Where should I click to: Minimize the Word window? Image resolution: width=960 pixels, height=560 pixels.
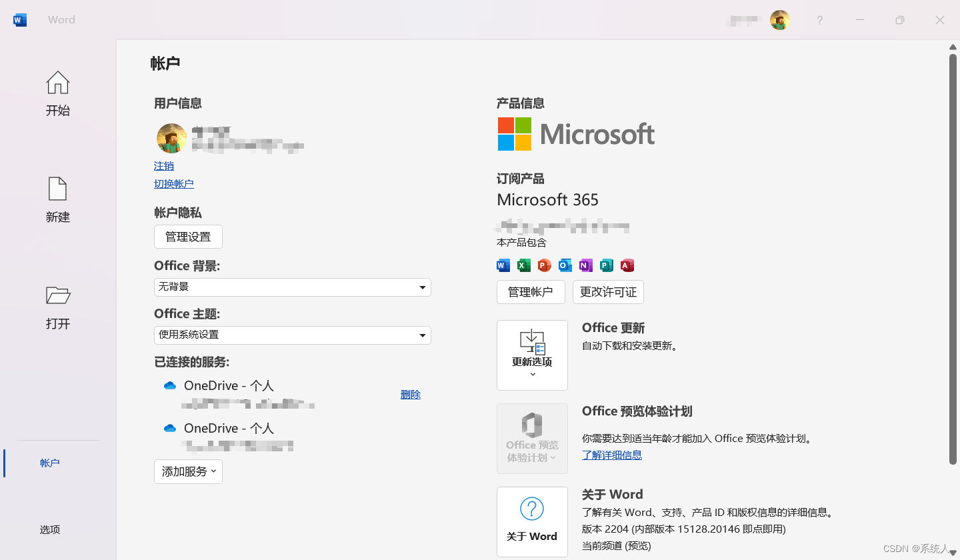[860, 20]
